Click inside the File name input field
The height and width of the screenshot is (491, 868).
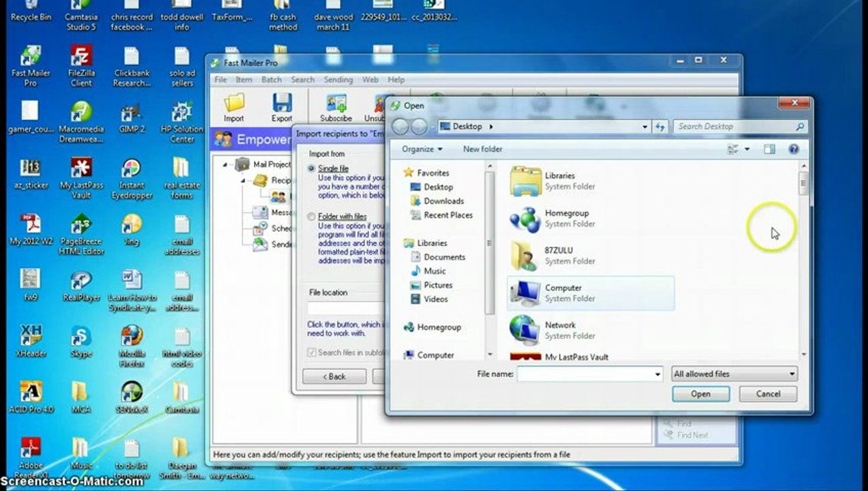pyautogui.click(x=585, y=374)
